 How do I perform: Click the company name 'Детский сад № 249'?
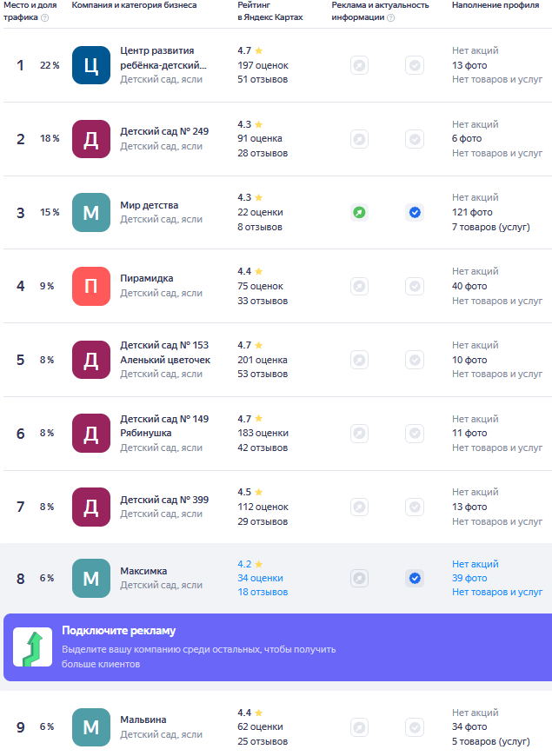tap(164, 131)
